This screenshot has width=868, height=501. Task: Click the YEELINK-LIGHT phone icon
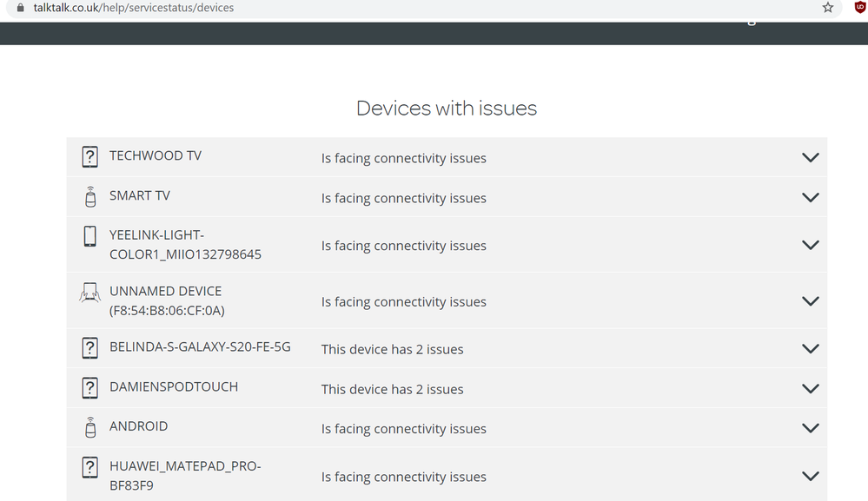point(89,236)
